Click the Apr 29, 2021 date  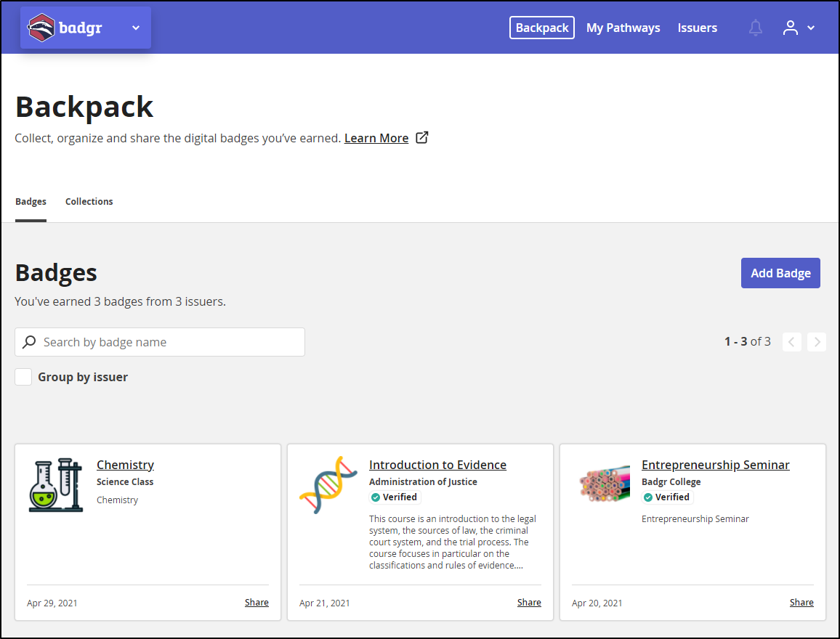(x=52, y=603)
